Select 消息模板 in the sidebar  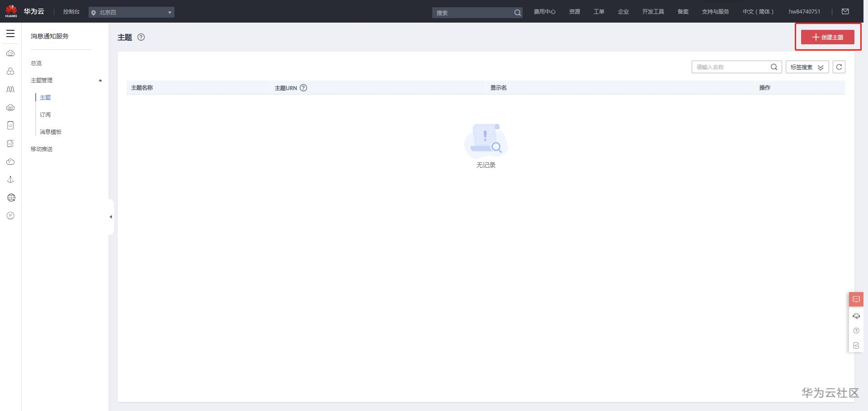51,132
